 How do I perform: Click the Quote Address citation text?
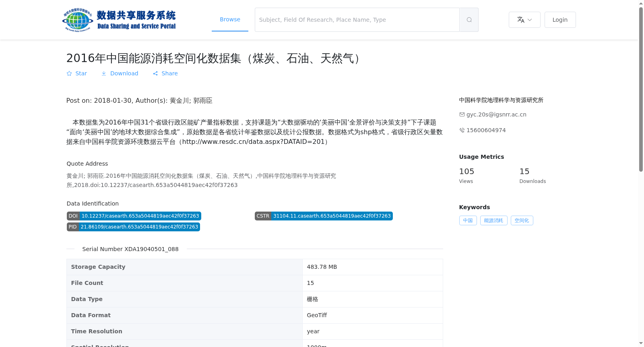(x=201, y=181)
